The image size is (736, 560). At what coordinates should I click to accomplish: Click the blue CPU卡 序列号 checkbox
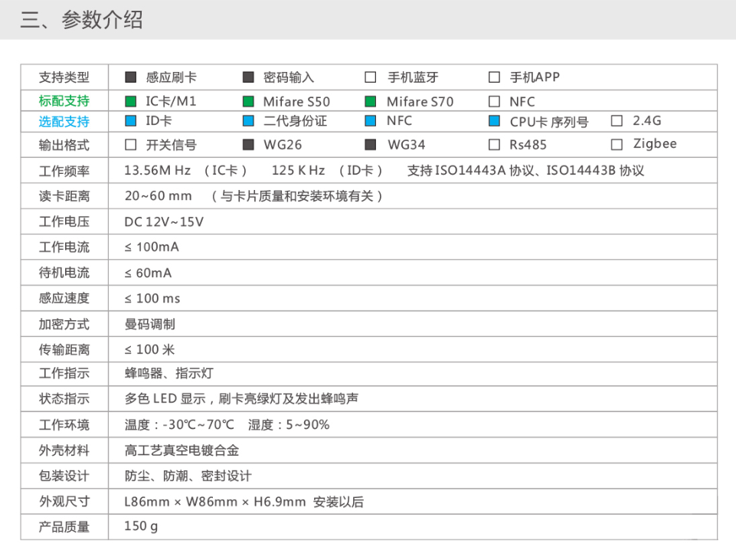[494, 121]
